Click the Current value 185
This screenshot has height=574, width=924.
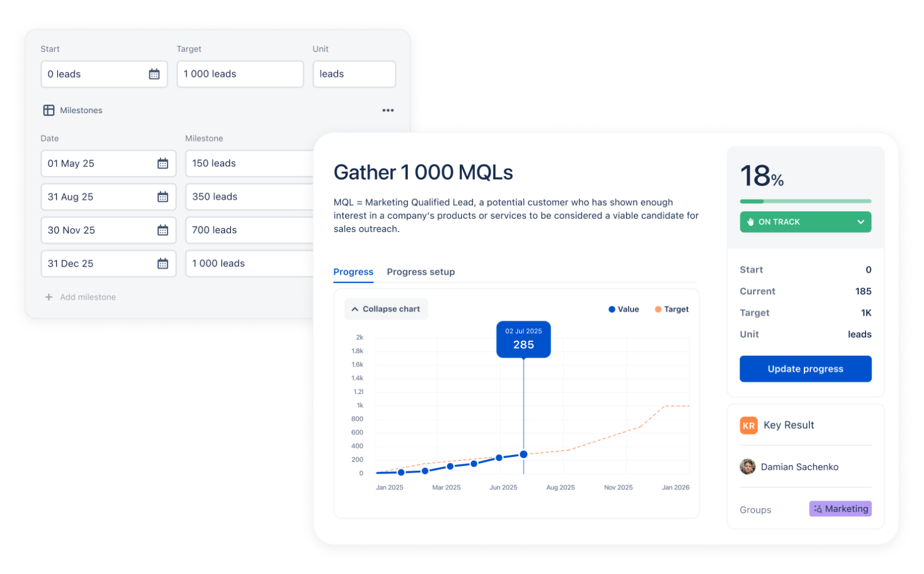point(863,291)
